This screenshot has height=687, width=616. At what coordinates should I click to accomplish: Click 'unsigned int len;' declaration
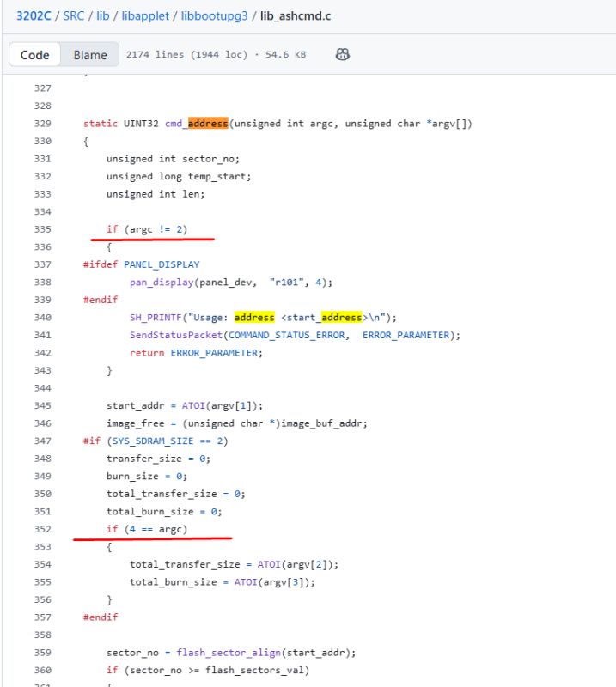pyautogui.click(x=156, y=194)
